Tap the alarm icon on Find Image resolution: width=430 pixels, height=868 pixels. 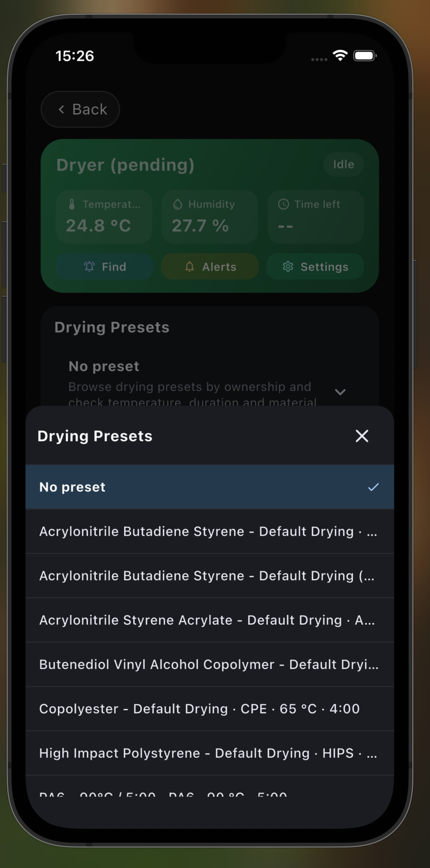[x=89, y=266]
